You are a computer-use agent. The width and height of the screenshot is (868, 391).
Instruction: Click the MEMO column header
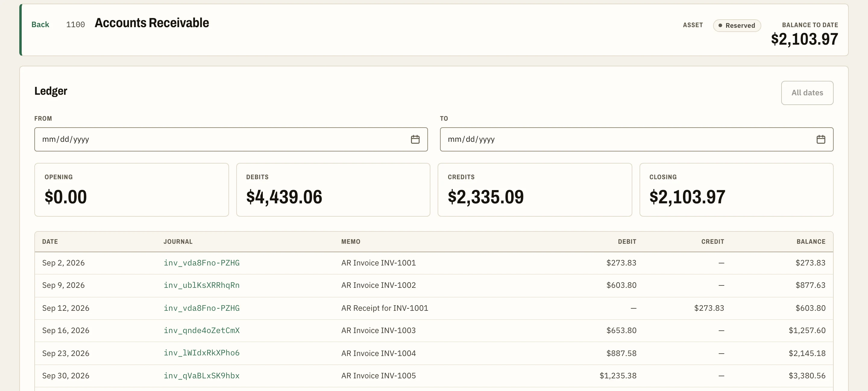[351, 242]
